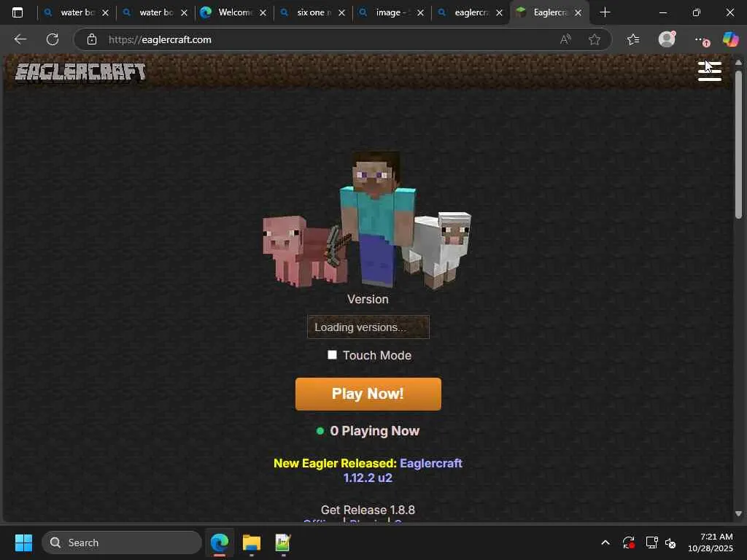This screenshot has height=560, width=747.
Task: Open the Windows Start menu
Action: tap(23, 542)
